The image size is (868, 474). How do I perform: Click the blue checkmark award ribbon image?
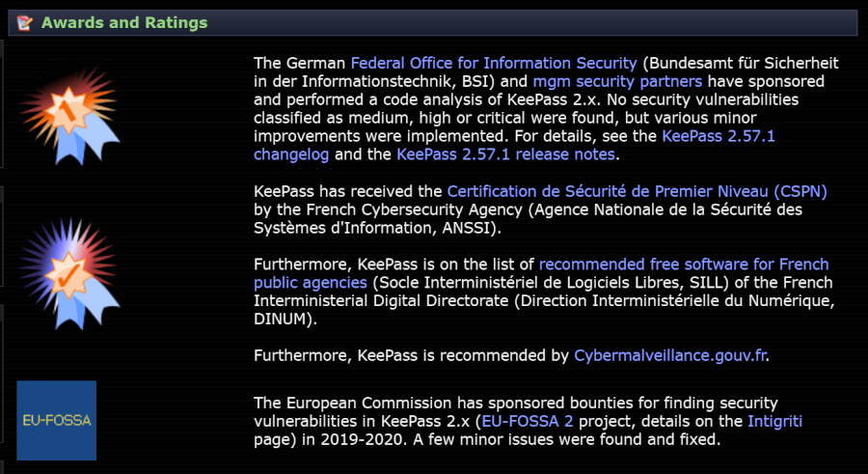(69, 274)
